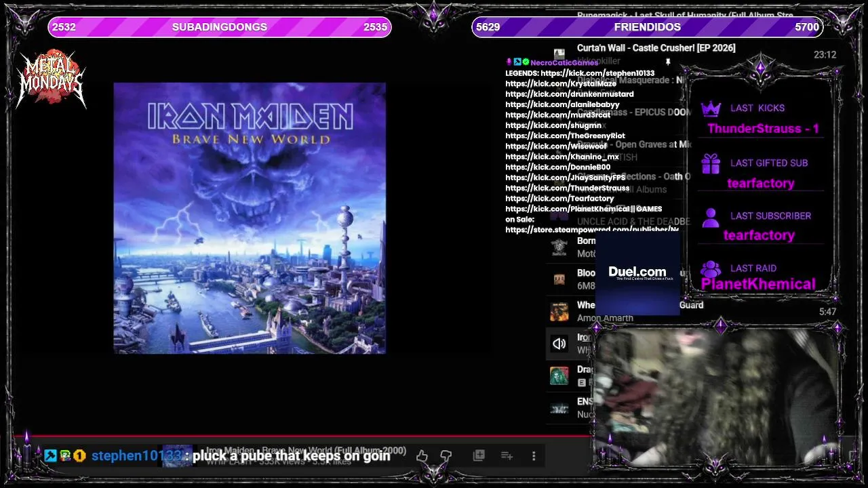Dislike the current track with thumbs down

[446, 456]
